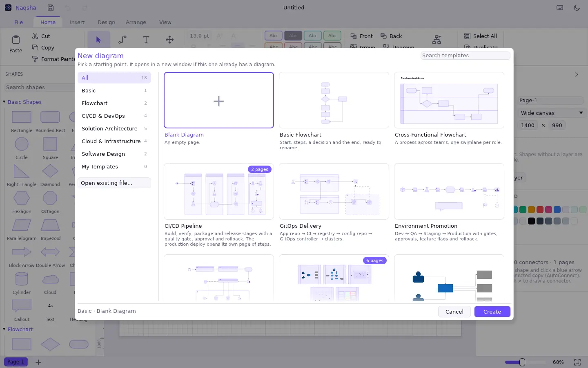Insert the Right Triangle shape
588x368 pixels.
[x=22, y=171]
